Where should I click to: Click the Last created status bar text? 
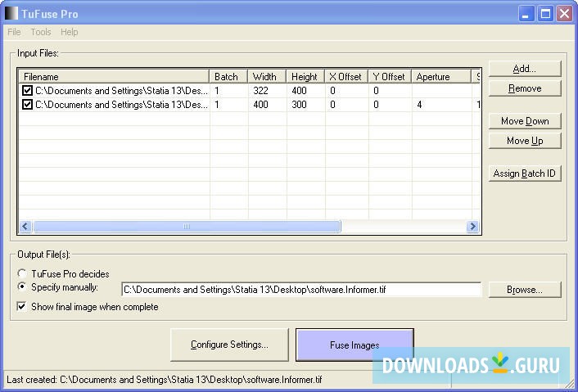click(x=165, y=380)
